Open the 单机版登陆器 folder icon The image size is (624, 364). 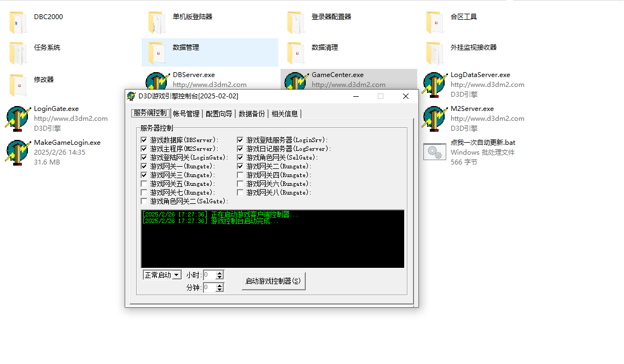click(157, 22)
